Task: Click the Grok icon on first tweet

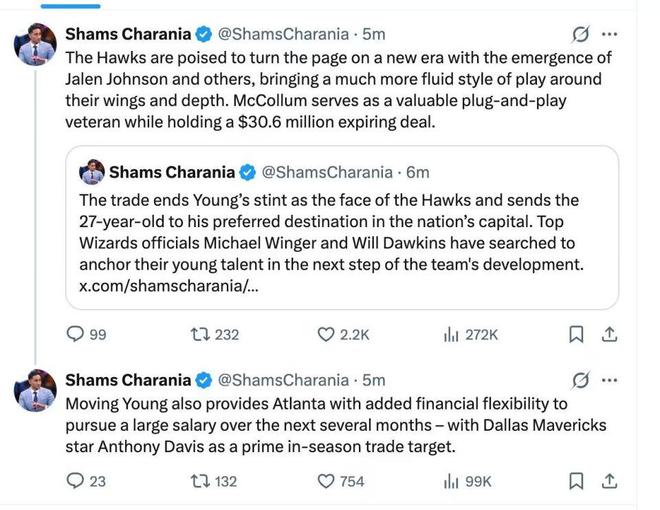Action: 578,34
